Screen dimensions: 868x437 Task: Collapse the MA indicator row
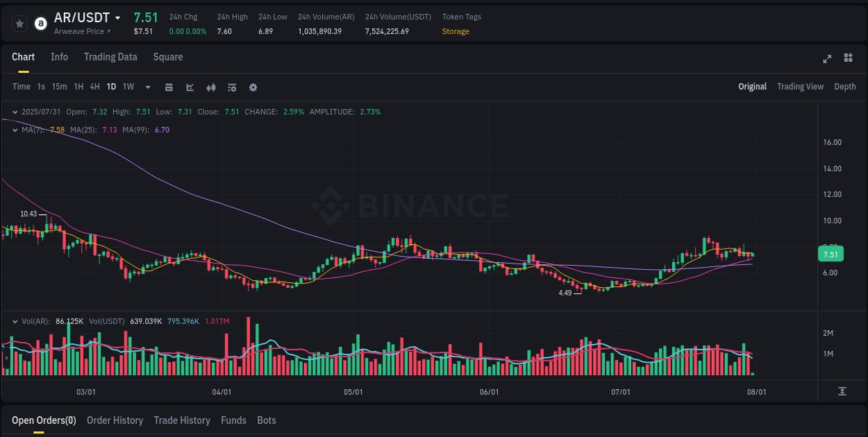pos(15,130)
